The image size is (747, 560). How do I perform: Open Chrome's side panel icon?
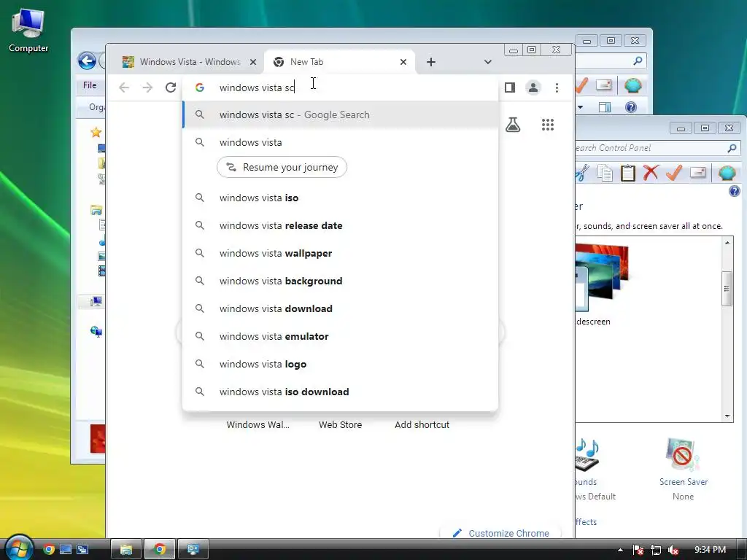[x=510, y=87]
